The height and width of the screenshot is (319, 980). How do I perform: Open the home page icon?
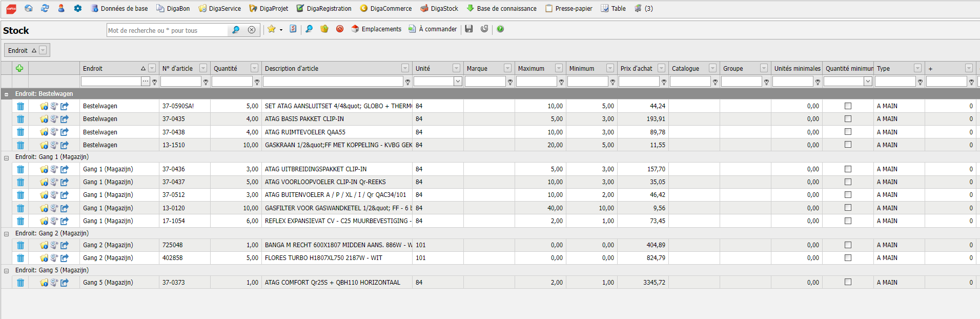(29, 8)
